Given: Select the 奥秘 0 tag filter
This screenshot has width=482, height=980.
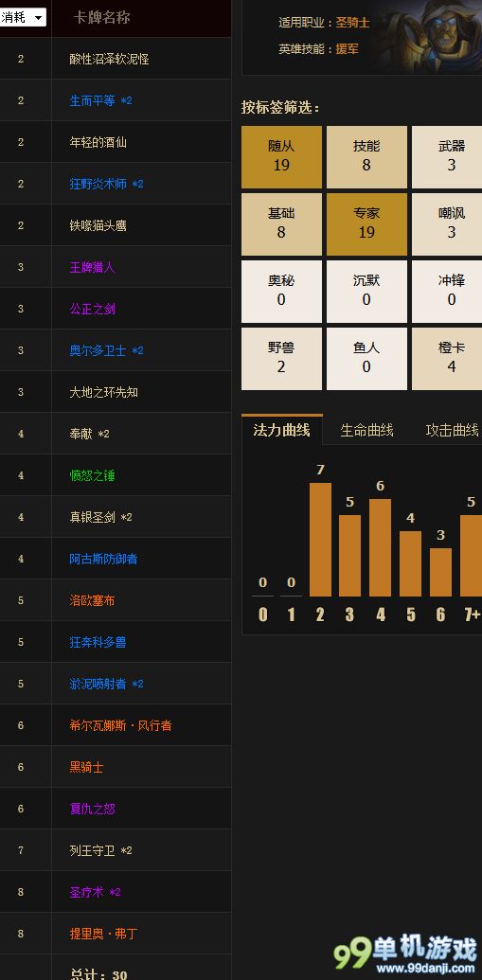Looking at the screenshot, I should point(281,292).
